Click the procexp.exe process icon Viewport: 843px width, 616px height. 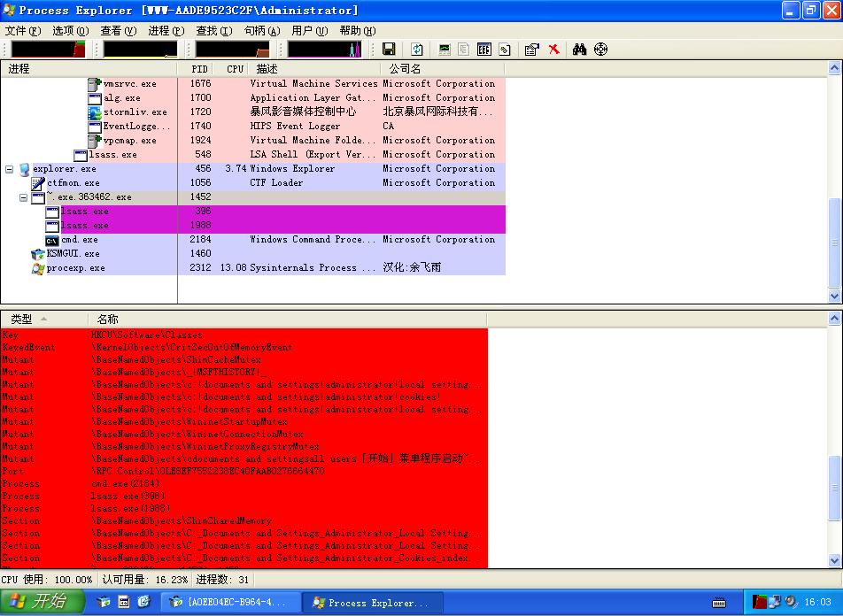pos(37,268)
